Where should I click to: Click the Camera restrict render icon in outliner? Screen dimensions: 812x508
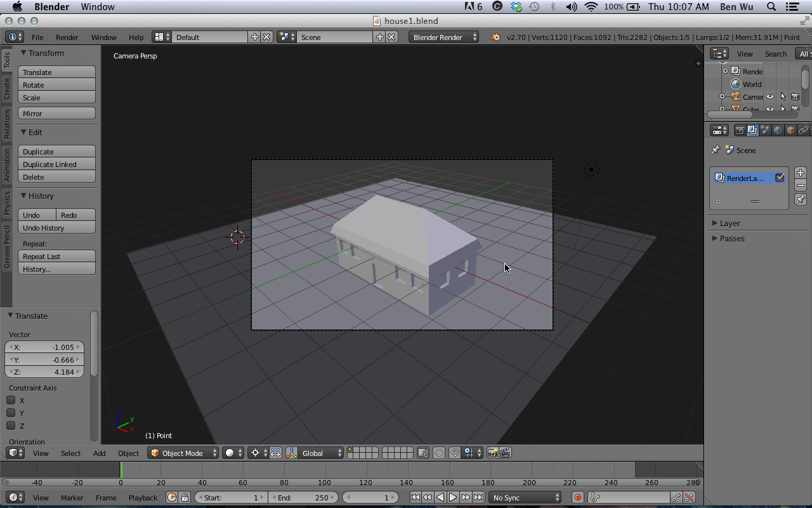[x=795, y=97]
